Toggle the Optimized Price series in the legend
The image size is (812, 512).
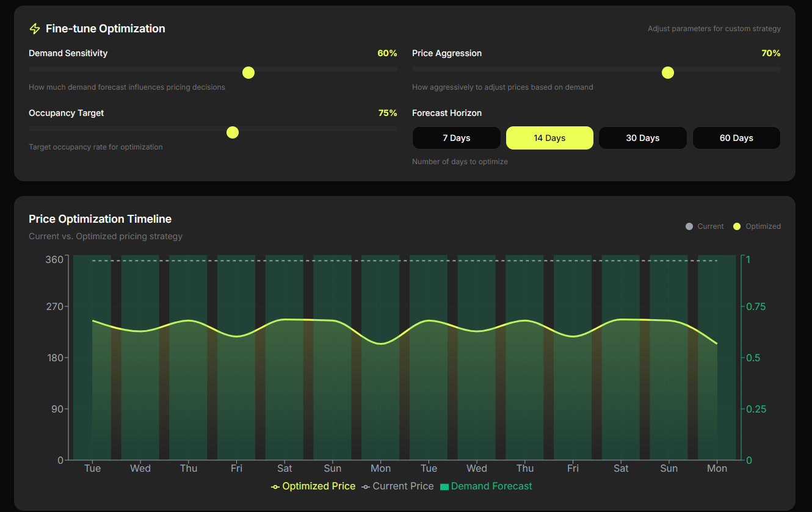point(318,486)
